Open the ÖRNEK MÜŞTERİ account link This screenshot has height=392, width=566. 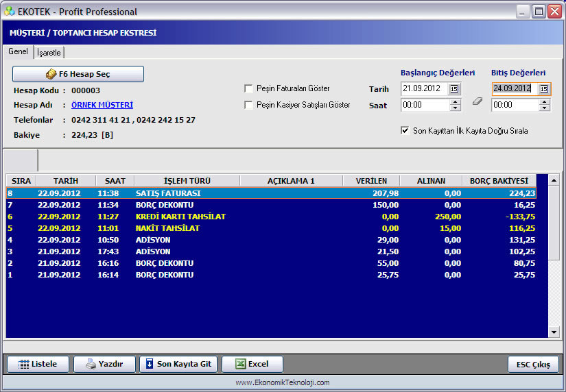pos(102,105)
